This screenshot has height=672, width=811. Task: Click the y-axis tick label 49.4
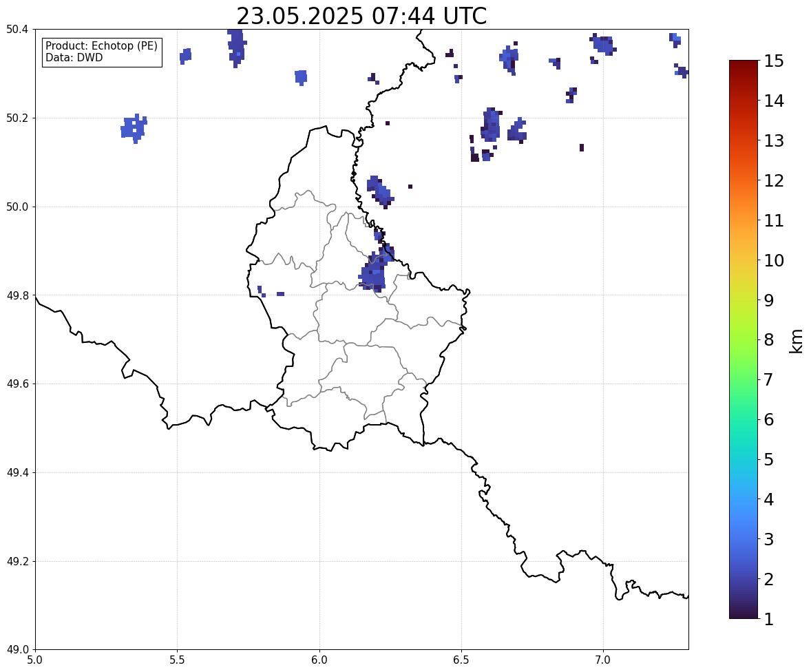tap(17, 473)
